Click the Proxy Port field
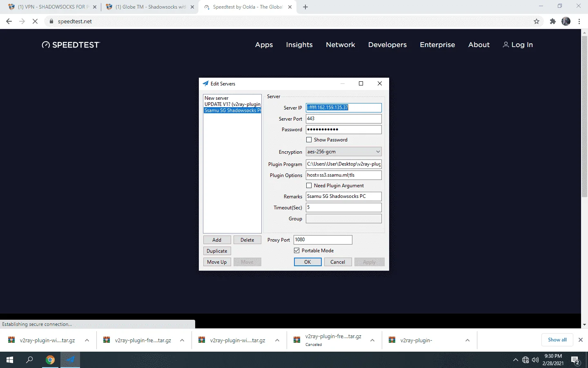This screenshot has height=368, width=588. tap(323, 240)
